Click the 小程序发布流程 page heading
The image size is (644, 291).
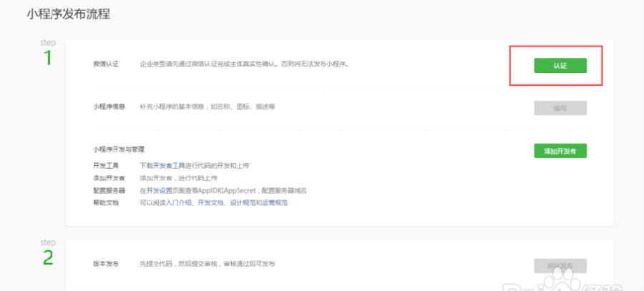[x=68, y=14]
